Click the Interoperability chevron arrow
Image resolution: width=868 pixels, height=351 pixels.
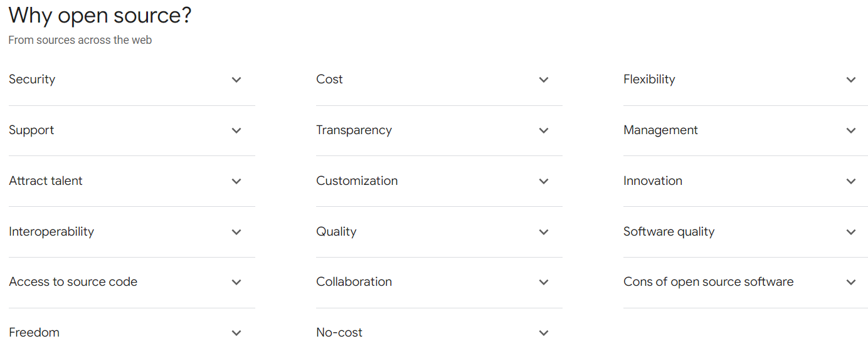236,232
